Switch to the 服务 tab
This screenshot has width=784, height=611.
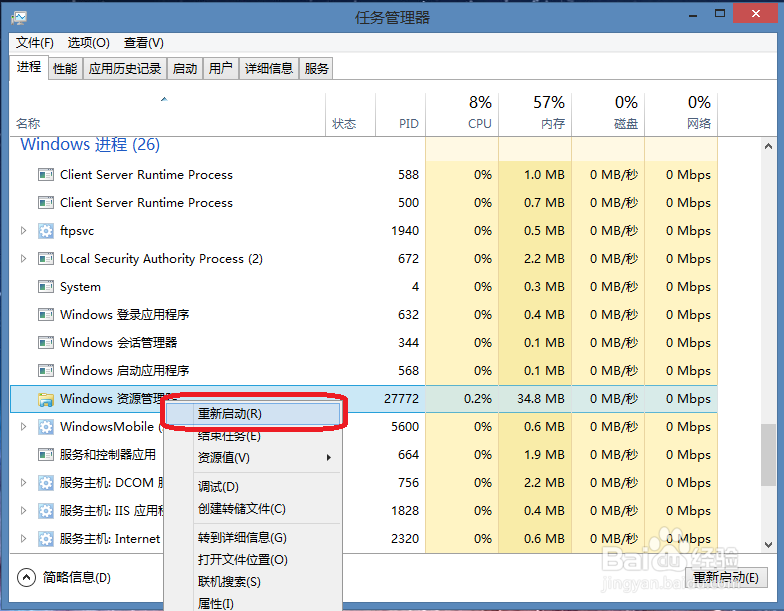[x=316, y=68]
